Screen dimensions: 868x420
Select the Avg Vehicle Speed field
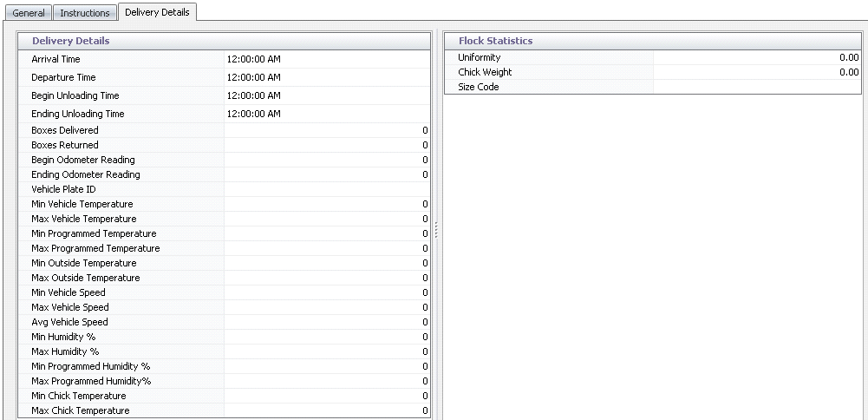[x=326, y=322]
